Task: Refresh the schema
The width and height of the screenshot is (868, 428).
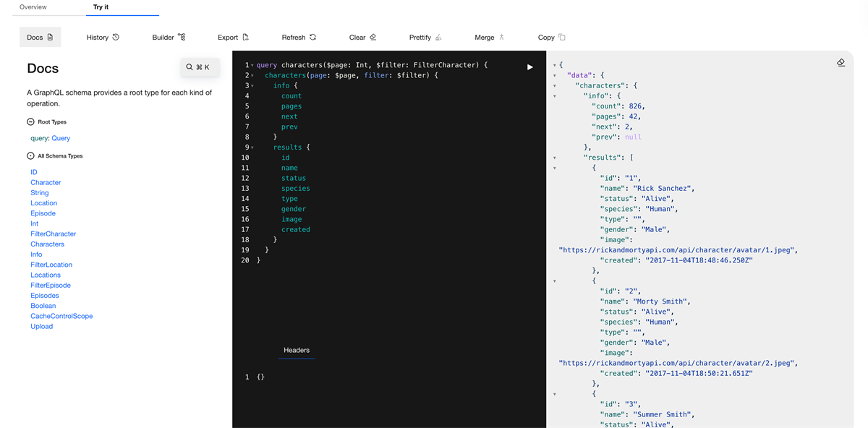Action: click(x=299, y=37)
